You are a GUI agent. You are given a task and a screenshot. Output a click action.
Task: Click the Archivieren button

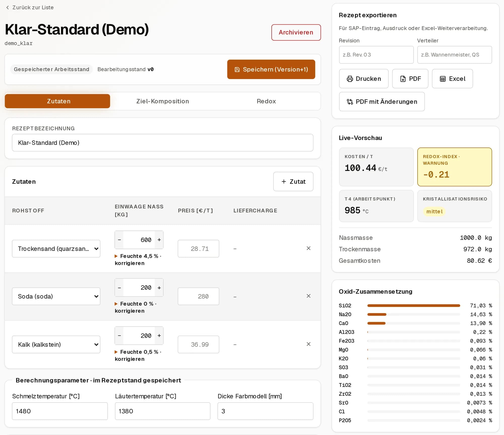point(296,32)
